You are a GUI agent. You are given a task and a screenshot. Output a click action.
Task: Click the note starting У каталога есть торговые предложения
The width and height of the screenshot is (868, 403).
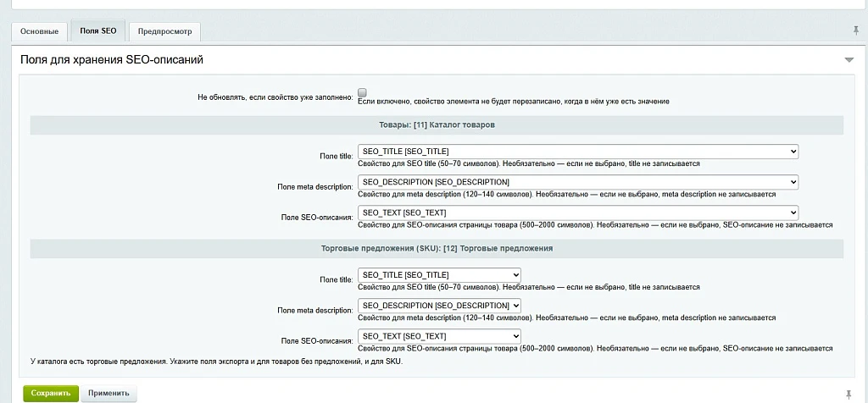tap(217, 362)
